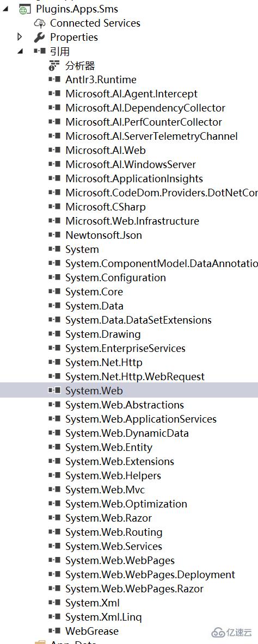Screen dimensions: 258x644
Task: Collapse the Plugins.Apps.Sms project node
Action: [5, 9]
